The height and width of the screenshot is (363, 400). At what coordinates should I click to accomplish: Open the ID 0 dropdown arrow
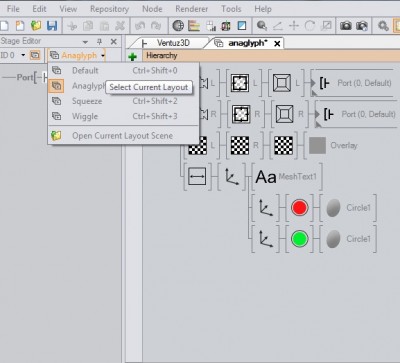coord(23,55)
